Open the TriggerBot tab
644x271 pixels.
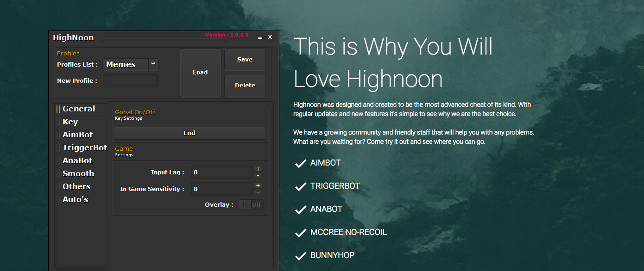[82, 148]
